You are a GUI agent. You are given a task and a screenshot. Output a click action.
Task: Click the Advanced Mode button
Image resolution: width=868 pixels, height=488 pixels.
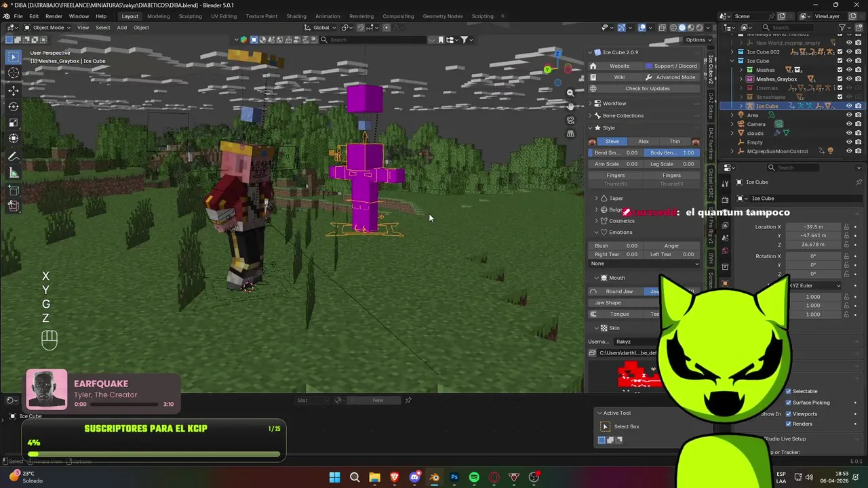pos(671,77)
